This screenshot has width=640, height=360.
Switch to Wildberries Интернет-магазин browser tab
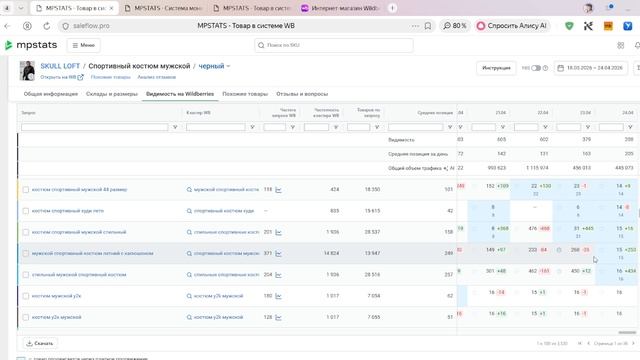[340, 8]
